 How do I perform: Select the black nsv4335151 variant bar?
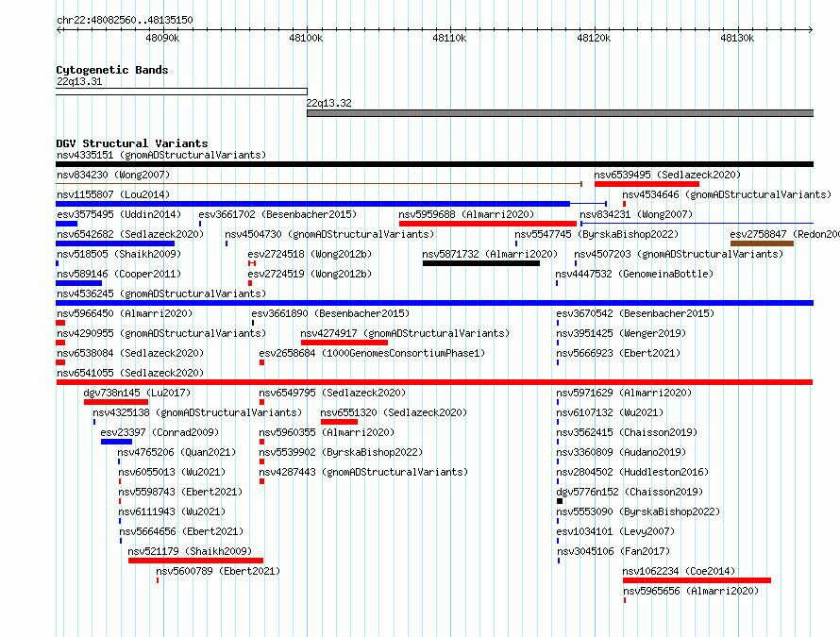coord(434,164)
